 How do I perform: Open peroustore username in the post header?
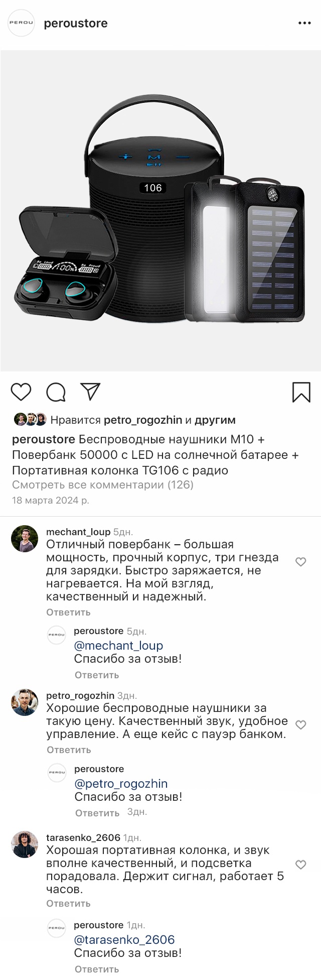[76, 24]
